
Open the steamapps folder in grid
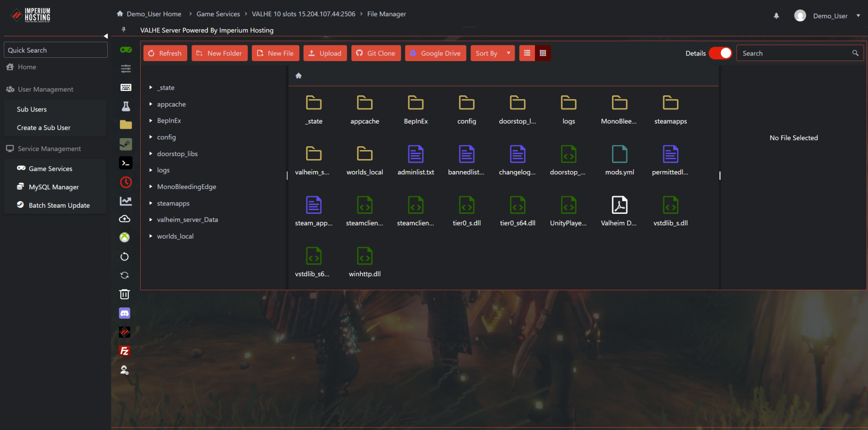point(670,109)
